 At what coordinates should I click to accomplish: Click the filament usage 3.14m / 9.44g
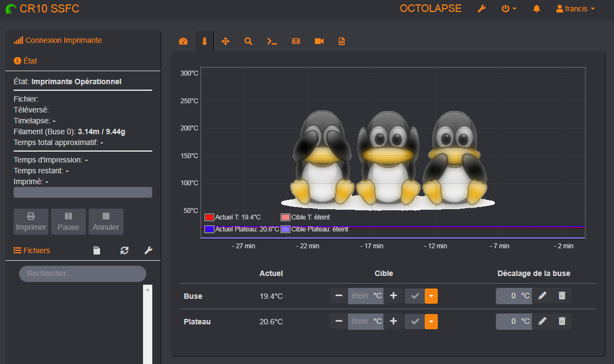(101, 132)
